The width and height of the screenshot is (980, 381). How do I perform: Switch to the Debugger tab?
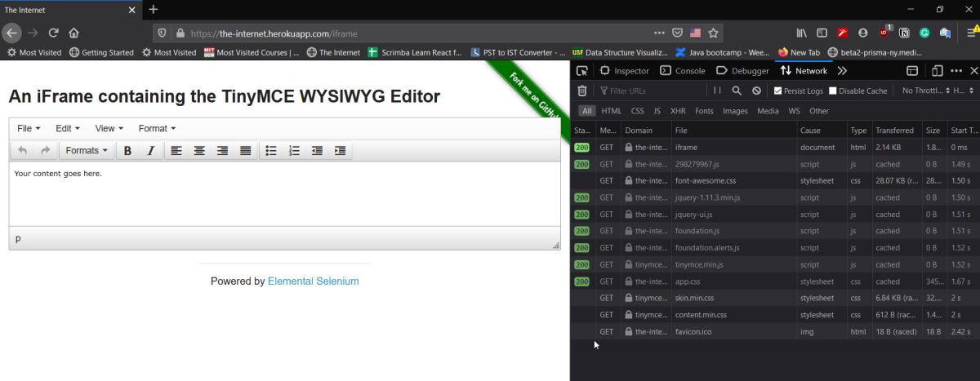[742, 71]
